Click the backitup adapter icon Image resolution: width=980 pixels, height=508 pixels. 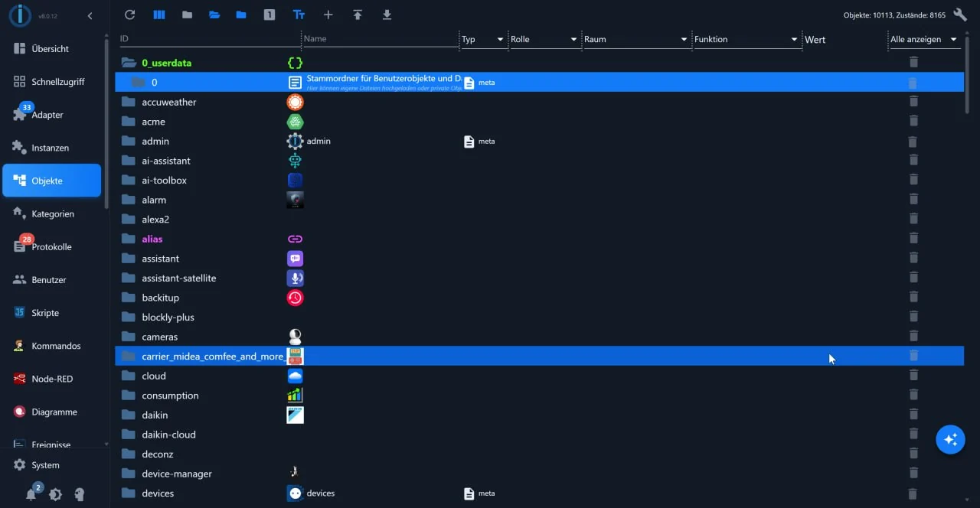295,298
